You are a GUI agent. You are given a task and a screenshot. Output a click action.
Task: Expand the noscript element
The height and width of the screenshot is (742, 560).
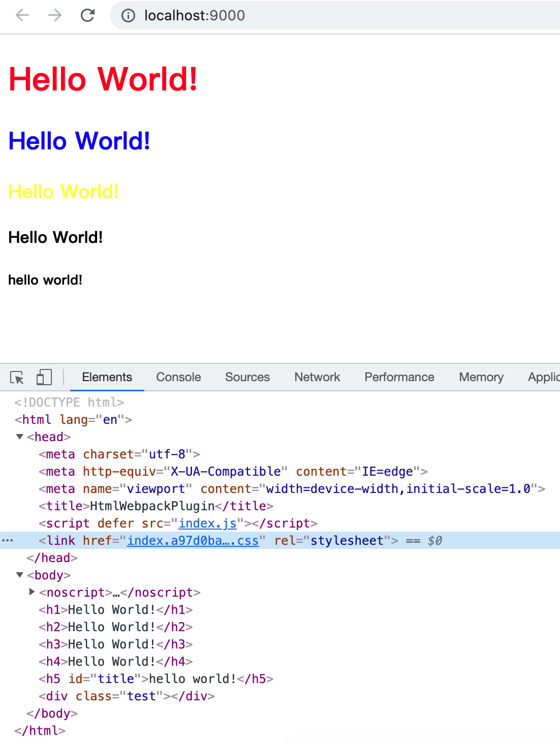pos(32,592)
